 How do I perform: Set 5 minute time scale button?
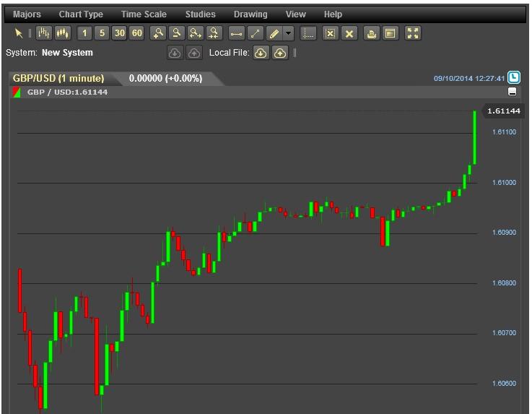coord(102,33)
